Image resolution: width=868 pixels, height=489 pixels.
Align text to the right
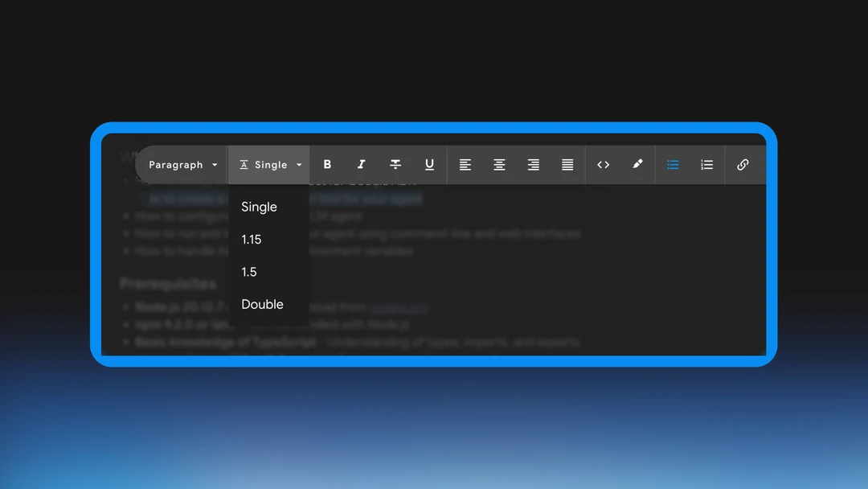tap(533, 165)
